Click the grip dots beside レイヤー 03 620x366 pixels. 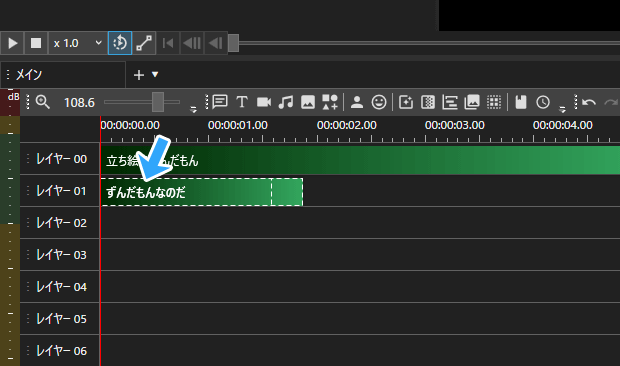tap(28, 255)
